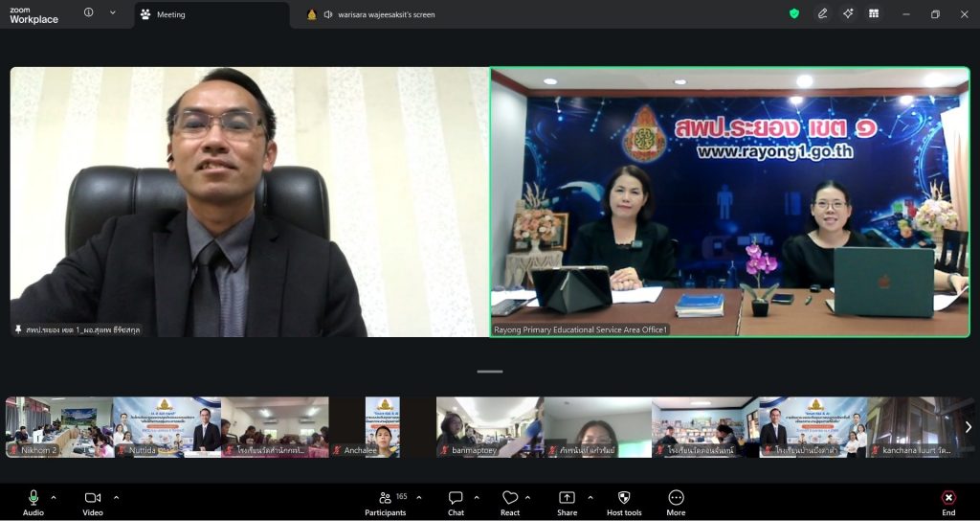
Task: Open the Participants panel
Action: point(386,502)
